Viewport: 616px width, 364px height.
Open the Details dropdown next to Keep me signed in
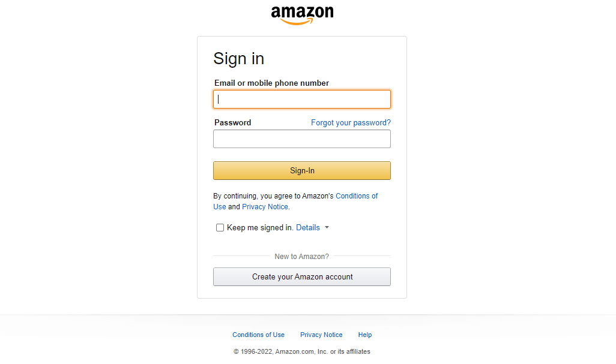[307, 227]
